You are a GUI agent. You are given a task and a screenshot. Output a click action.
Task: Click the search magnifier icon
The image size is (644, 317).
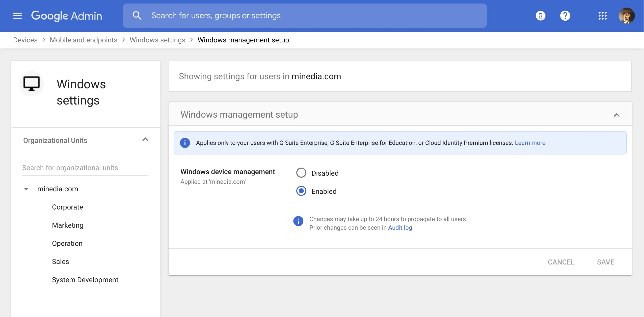(x=137, y=16)
